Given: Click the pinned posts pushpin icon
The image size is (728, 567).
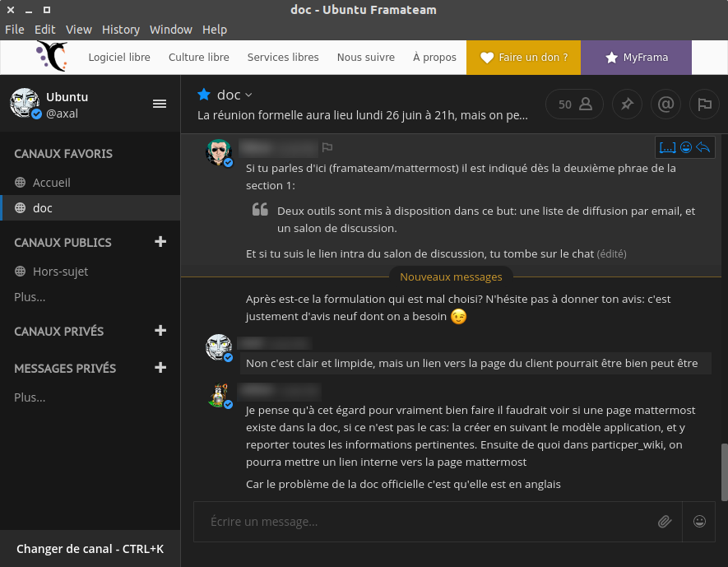Looking at the screenshot, I should 627,105.
